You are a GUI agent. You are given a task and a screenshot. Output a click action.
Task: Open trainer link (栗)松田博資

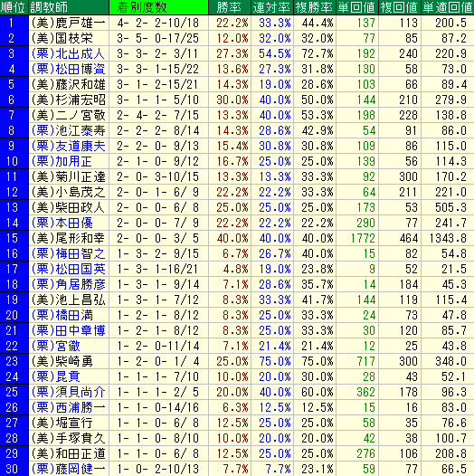[68, 69]
